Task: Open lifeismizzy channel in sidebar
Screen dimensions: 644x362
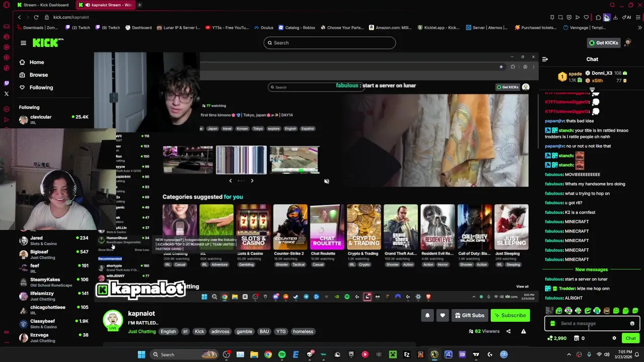Action: click(53, 296)
